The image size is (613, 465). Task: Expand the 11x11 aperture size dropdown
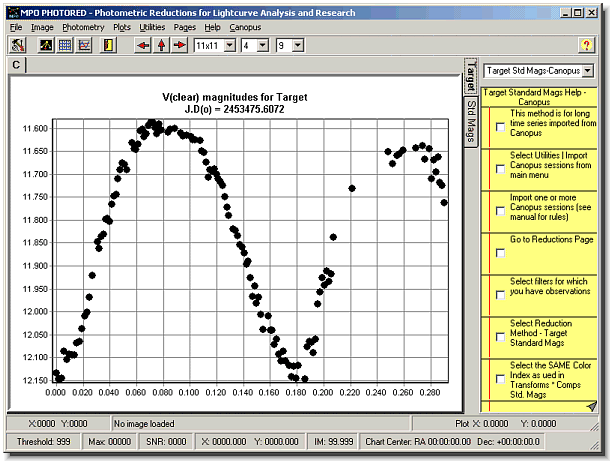[x=230, y=45]
